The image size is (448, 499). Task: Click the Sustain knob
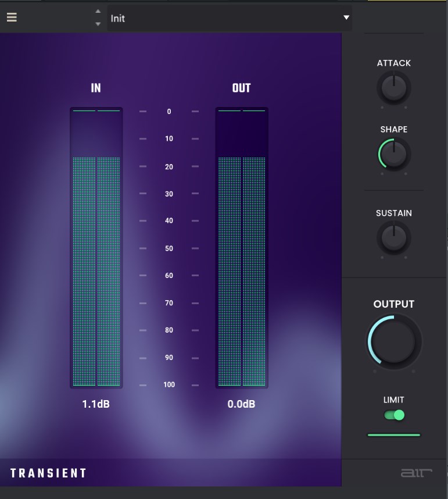(x=394, y=238)
